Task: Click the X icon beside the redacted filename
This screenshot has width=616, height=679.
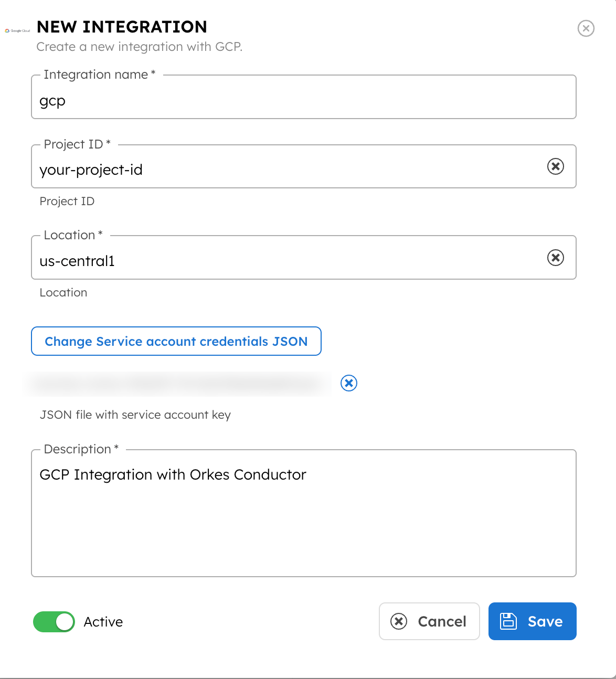Action: [348, 383]
